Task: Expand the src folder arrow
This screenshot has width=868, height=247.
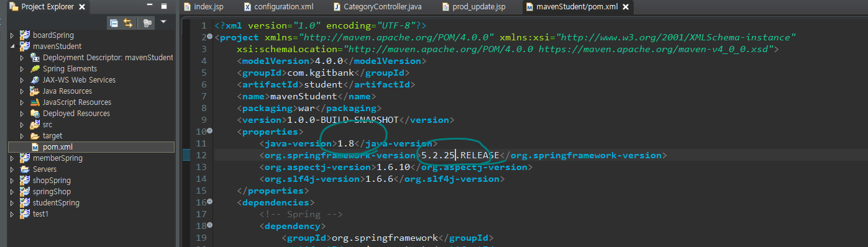Action: [22, 125]
